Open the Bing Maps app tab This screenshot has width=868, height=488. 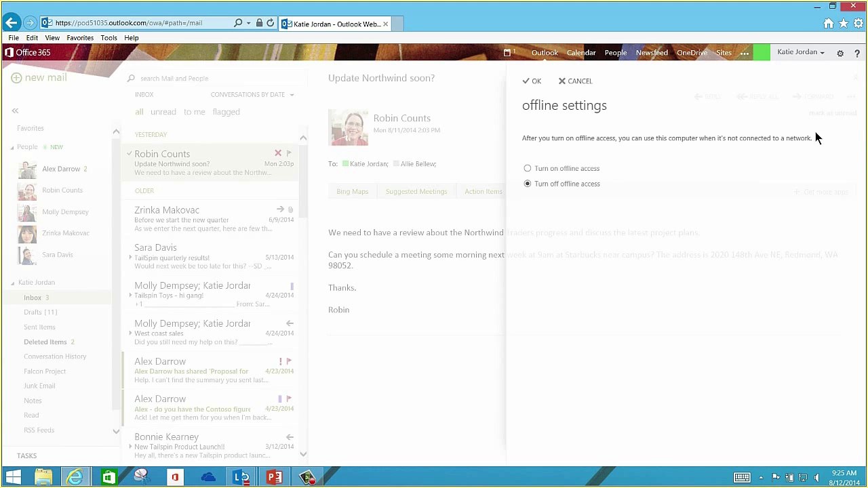coord(352,191)
